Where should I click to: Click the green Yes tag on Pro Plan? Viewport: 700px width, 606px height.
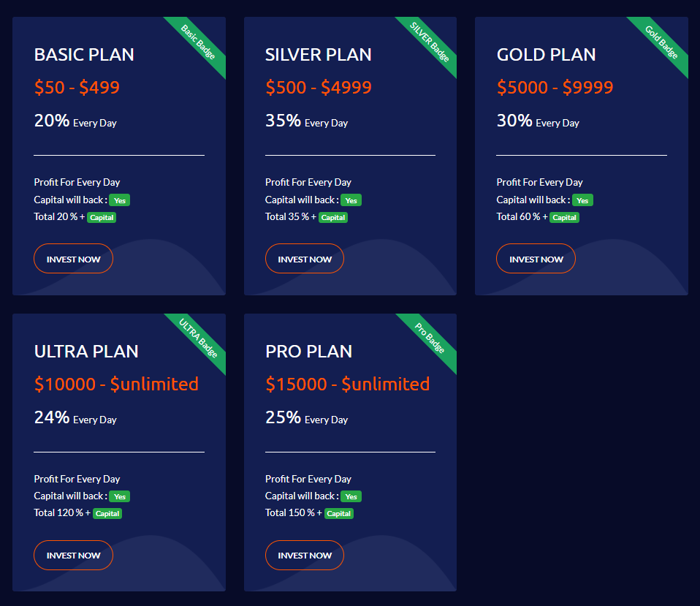[x=351, y=496]
